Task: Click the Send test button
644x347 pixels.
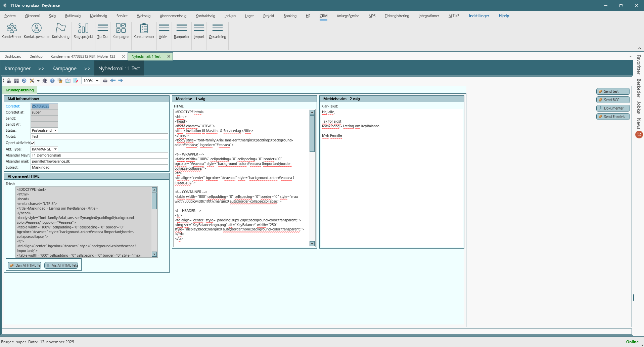Action: (x=613, y=91)
